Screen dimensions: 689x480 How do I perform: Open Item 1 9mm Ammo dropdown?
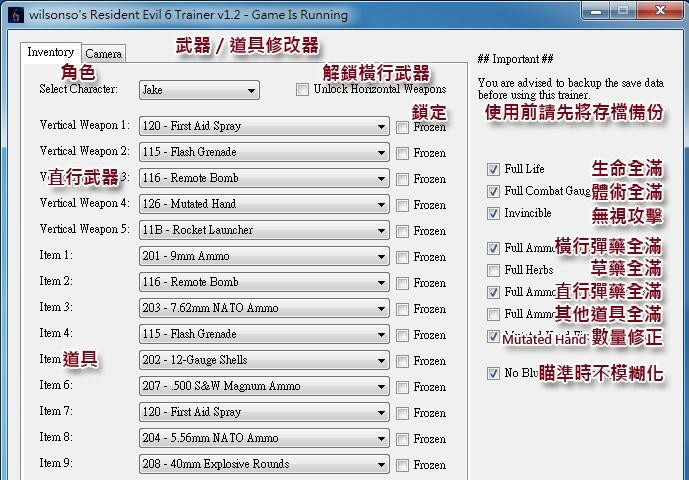click(x=264, y=256)
